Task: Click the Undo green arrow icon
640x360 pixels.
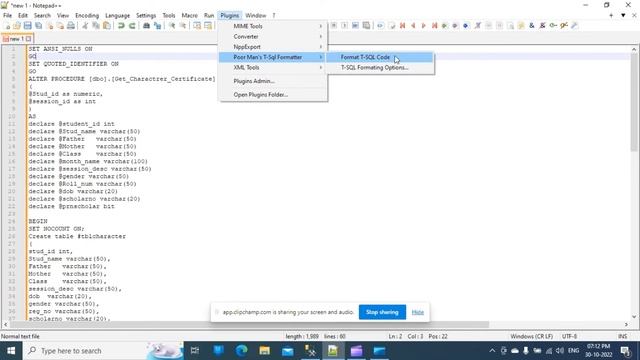Action: click(121, 26)
